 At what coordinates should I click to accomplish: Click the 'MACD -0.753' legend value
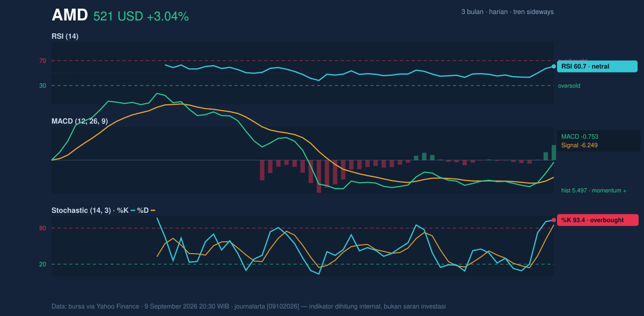point(580,137)
